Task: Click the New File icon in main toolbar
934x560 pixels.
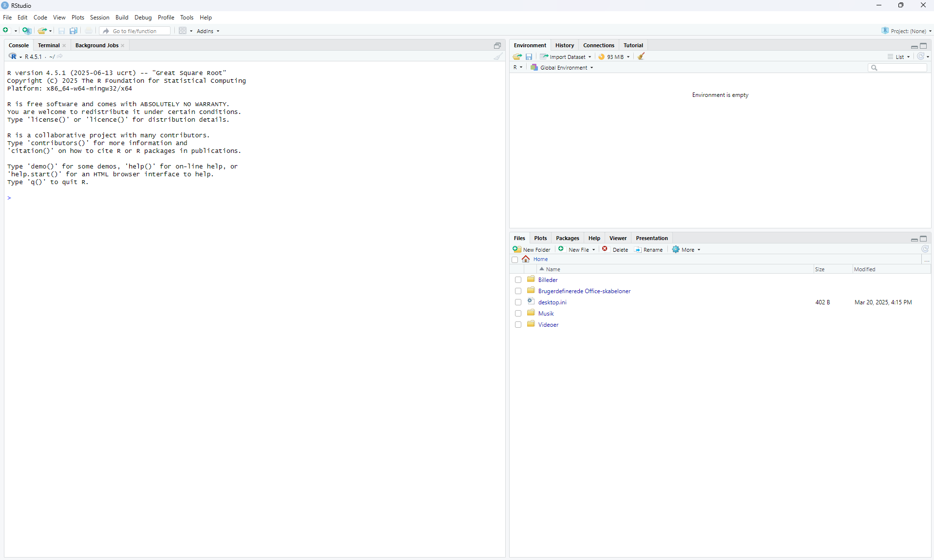Action: point(6,31)
